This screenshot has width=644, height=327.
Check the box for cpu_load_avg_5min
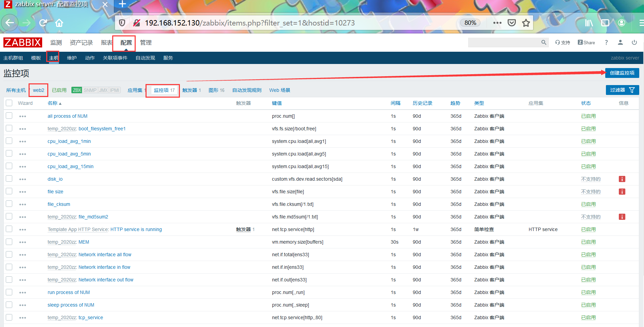(x=9, y=153)
